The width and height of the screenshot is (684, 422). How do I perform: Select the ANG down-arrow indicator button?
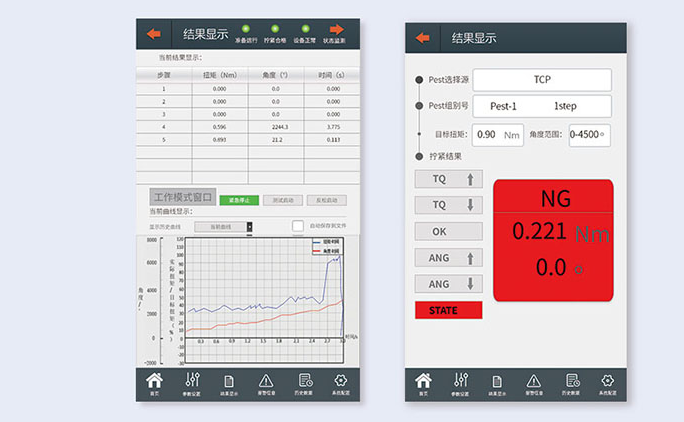tap(448, 284)
